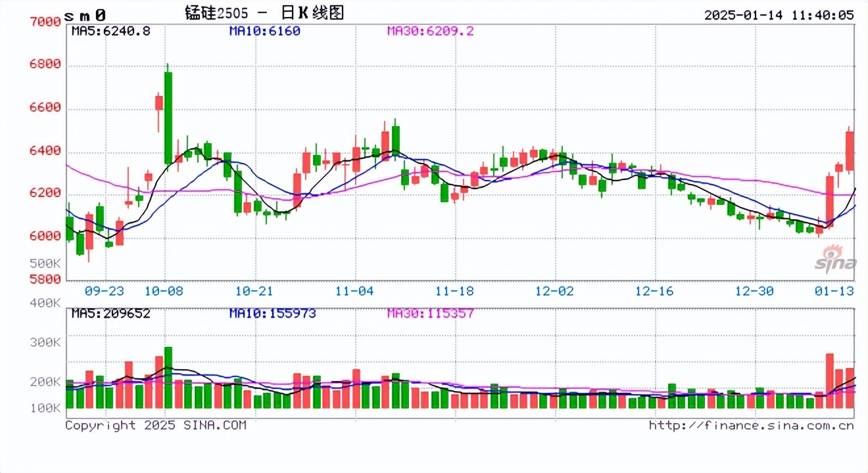
Task: Click the tall green candlestick near 6800
Action: click(x=168, y=117)
